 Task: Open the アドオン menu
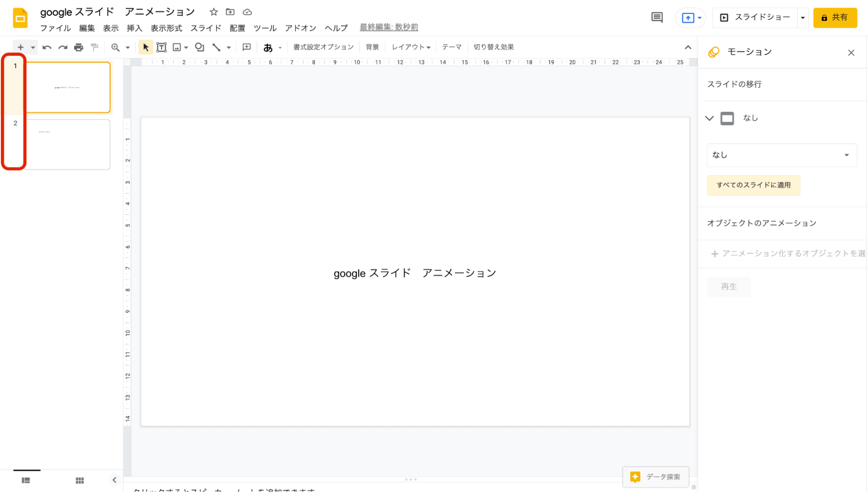tap(300, 28)
